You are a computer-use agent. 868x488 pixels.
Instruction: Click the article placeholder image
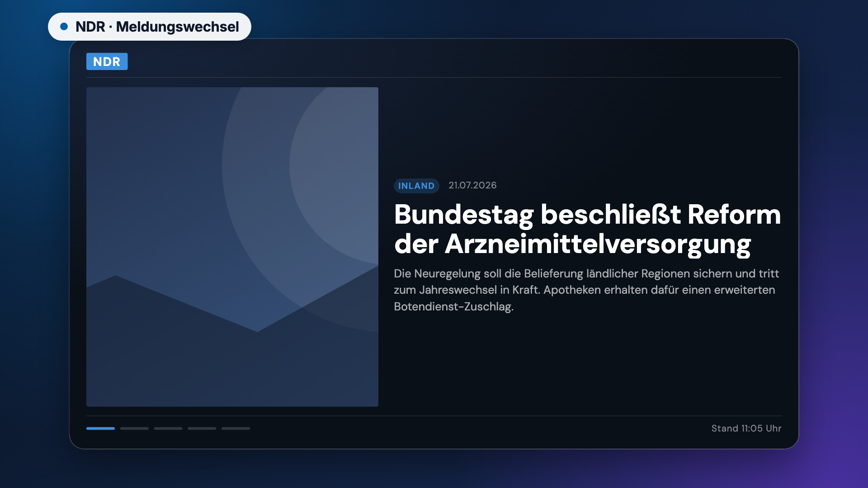(232, 247)
